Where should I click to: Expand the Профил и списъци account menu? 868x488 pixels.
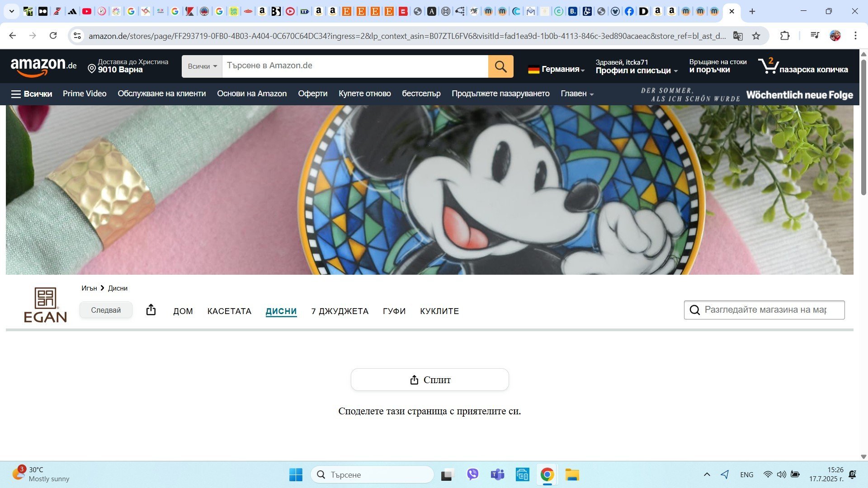coord(636,70)
